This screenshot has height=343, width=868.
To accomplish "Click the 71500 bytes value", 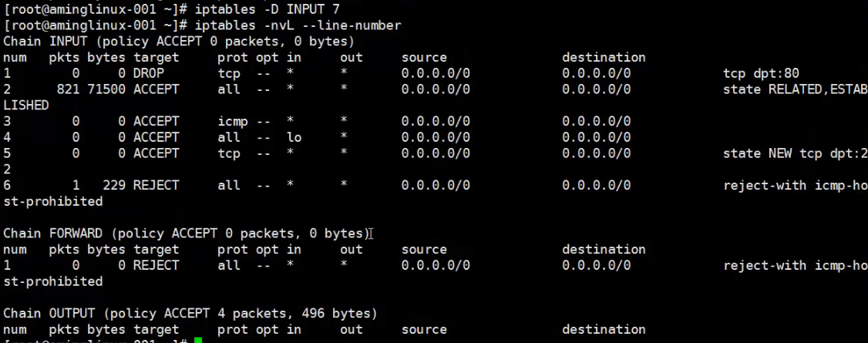I will tap(106, 89).
